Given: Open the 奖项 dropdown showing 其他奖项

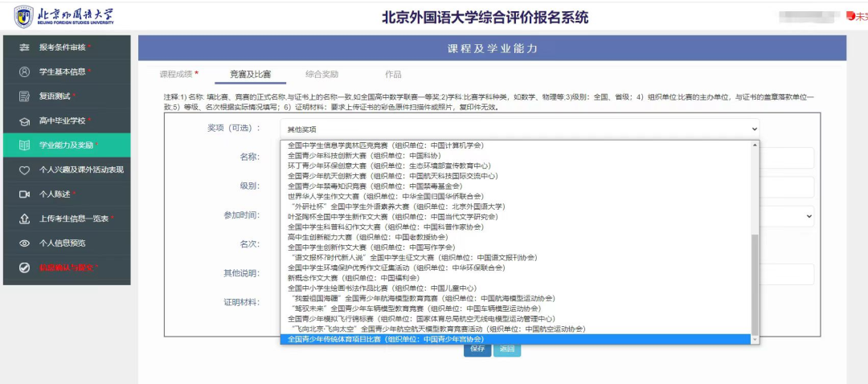Looking at the screenshot, I should click(520, 129).
